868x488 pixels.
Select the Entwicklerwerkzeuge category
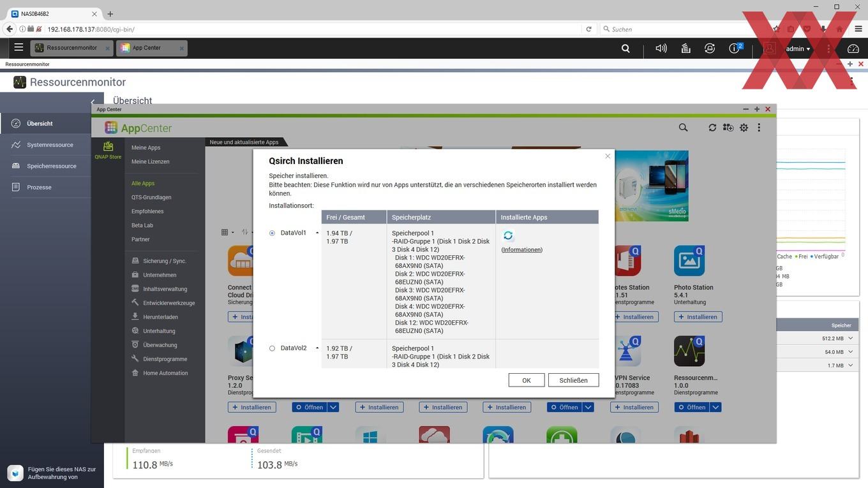(163, 303)
